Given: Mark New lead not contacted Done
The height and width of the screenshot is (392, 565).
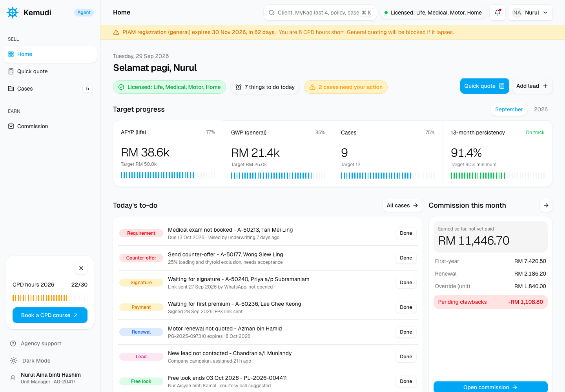Looking at the screenshot, I should click(x=406, y=357).
